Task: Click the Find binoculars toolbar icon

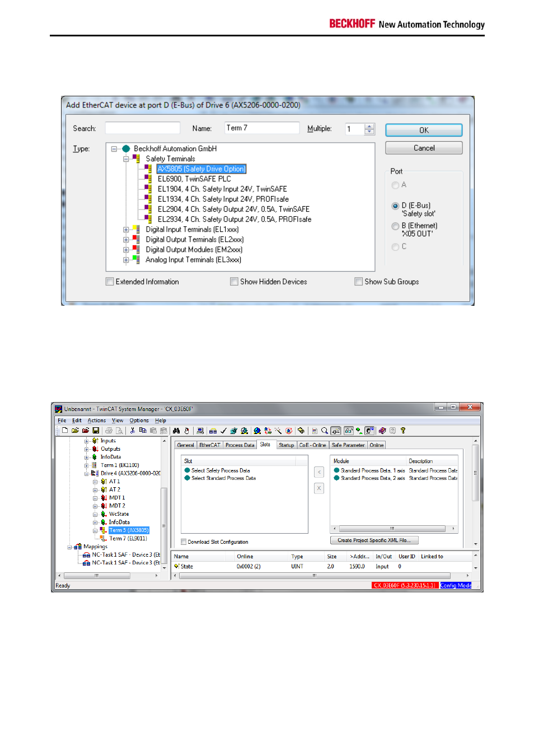Action: 176,431
